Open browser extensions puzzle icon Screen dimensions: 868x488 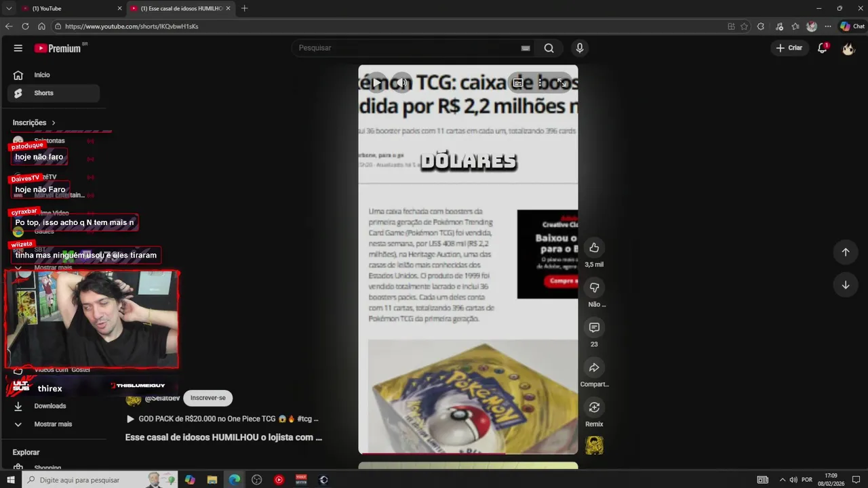pos(761,26)
